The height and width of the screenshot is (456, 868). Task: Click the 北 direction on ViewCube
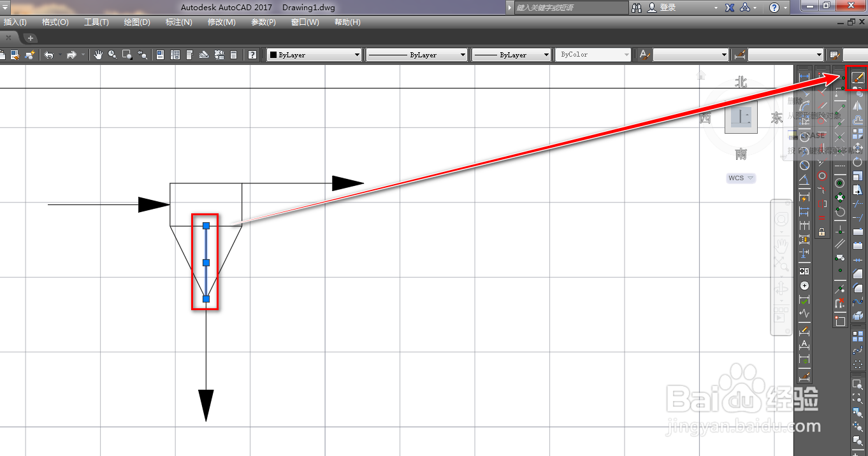point(741,82)
